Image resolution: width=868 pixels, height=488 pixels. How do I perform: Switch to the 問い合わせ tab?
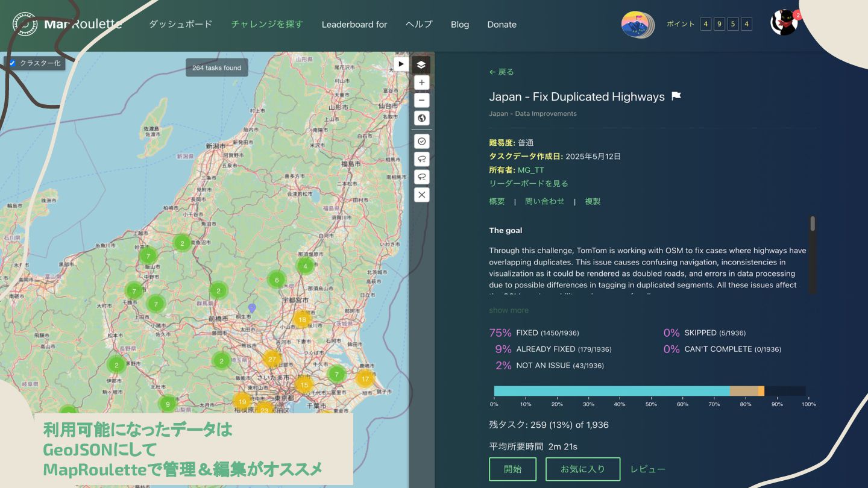coord(545,201)
